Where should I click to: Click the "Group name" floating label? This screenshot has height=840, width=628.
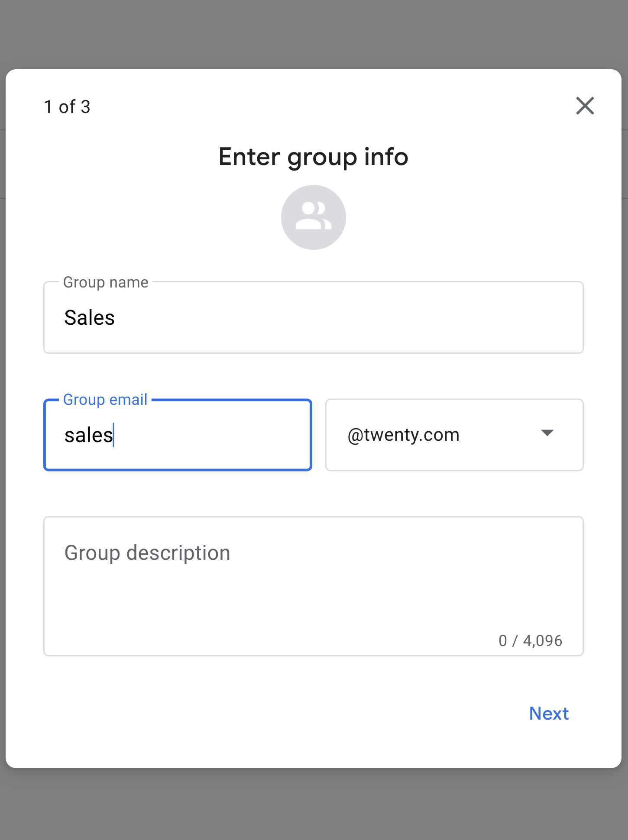tap(106, 282)
